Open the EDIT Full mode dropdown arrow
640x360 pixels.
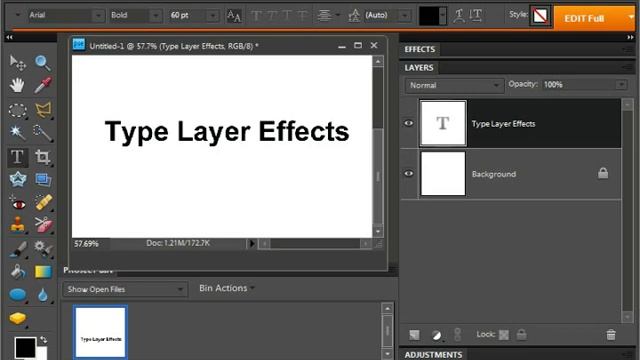[x=631, y=17]
